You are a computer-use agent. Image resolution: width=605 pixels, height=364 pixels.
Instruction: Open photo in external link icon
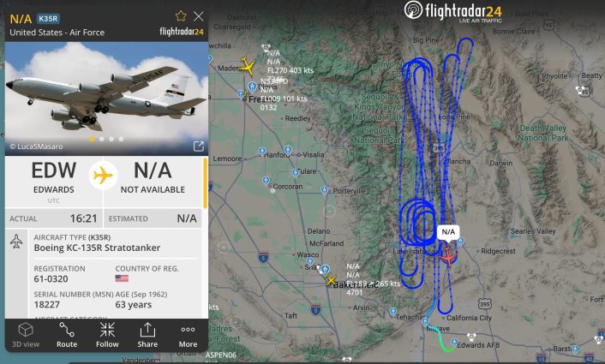tap(198, 146)
